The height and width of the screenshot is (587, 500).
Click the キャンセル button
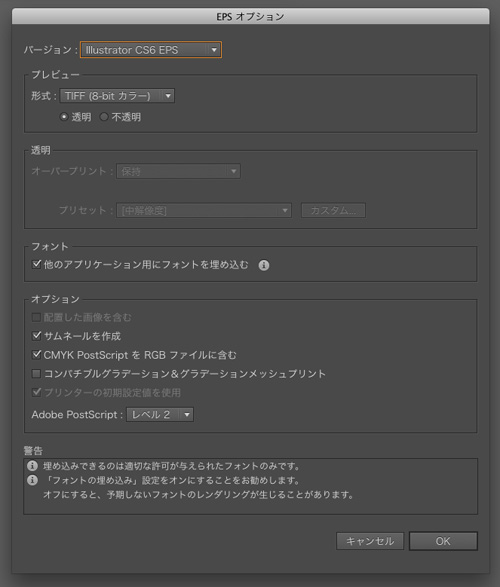[x=370, y=541]
